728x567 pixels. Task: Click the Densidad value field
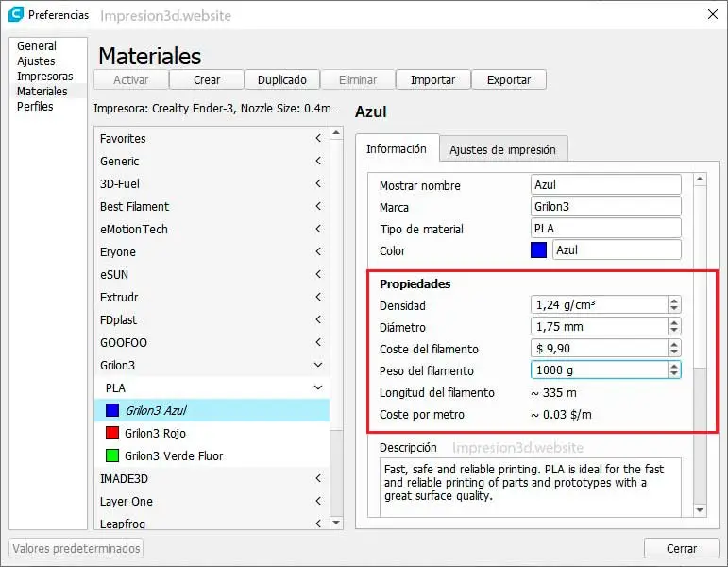(599, 305)
